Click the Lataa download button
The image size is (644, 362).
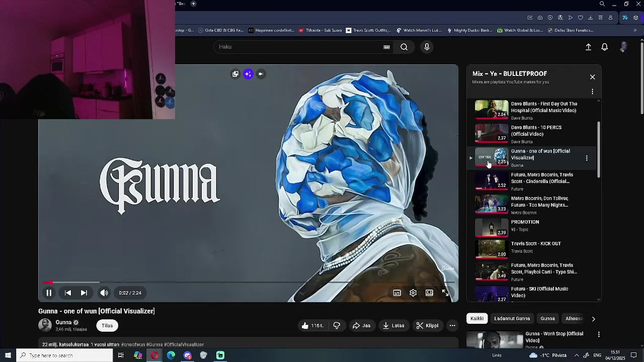coord(393,326)
